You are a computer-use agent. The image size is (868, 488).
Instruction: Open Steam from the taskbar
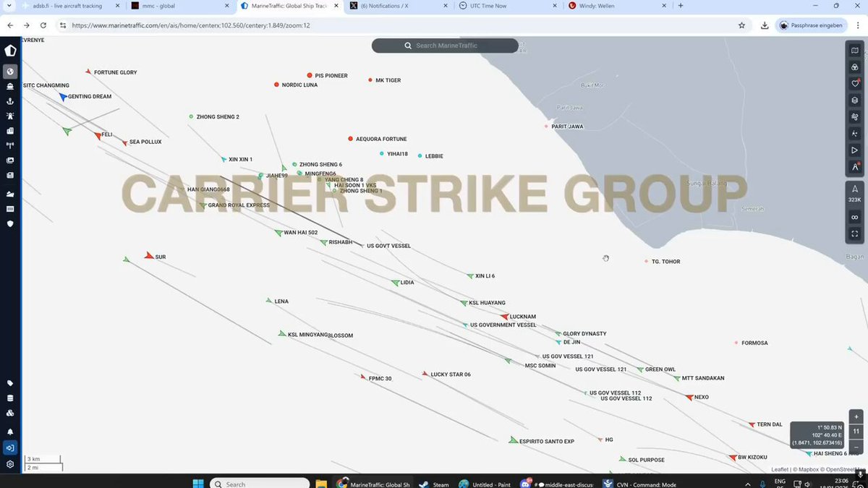point(434,484)
